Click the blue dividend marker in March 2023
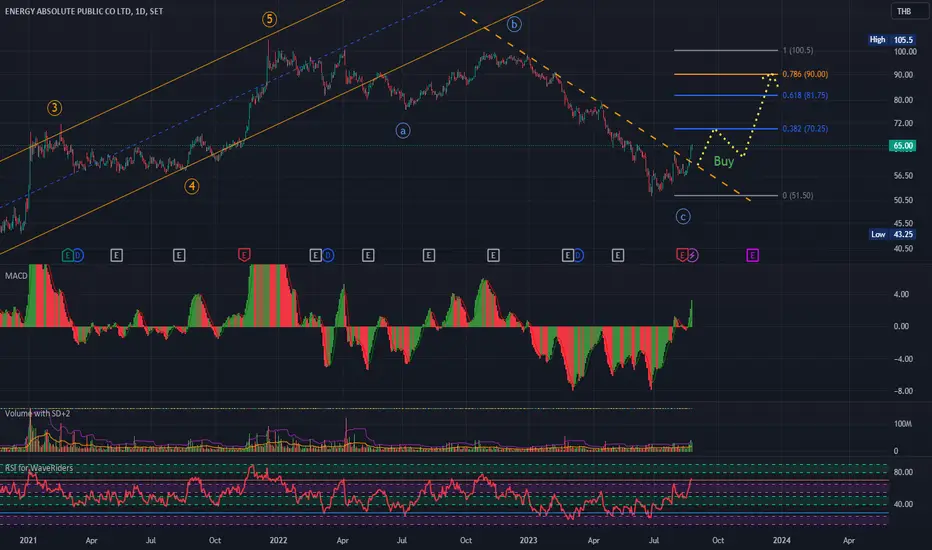This screenshot has width=932, height=550. [x=578, y=256]
